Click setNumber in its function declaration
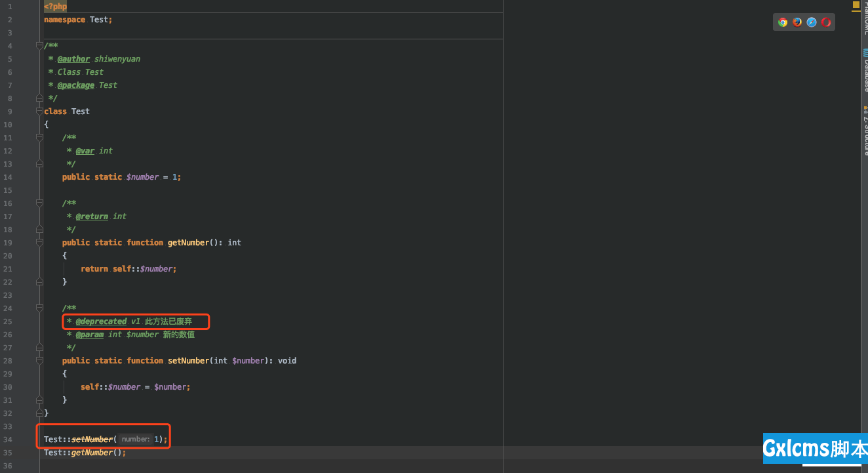This screenshot has width=868, height=473. coord(189,361)
